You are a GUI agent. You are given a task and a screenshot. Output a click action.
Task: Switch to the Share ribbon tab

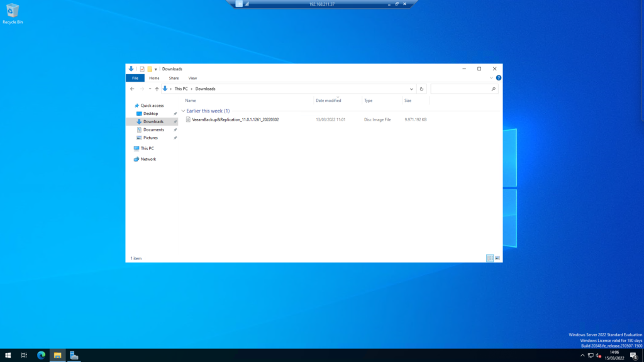coord(174,78)
